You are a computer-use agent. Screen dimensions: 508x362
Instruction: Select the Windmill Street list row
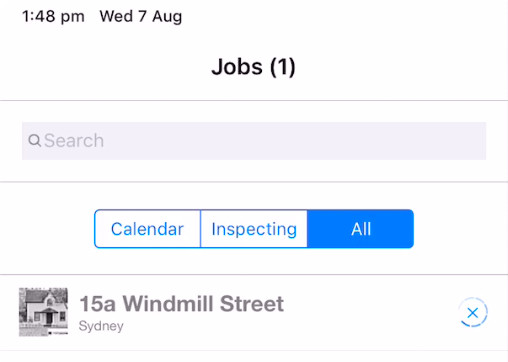(x=254, y=312)
